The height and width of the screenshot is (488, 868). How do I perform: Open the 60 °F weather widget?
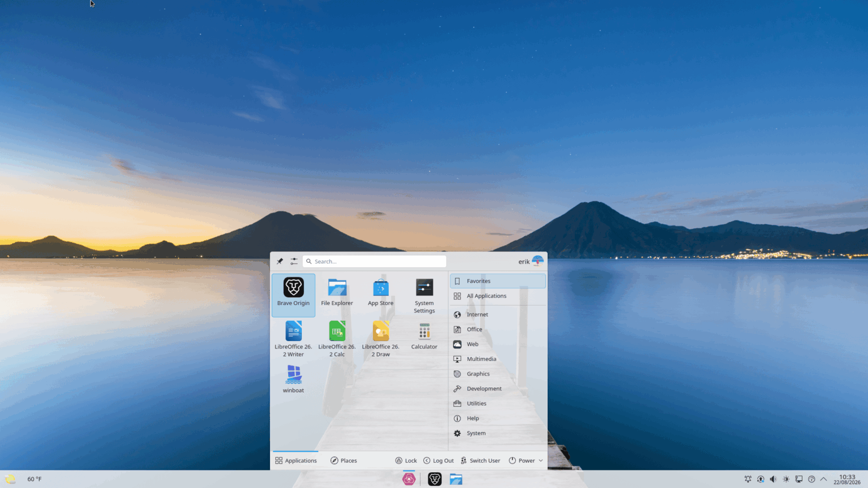click(x=23, y=479)
